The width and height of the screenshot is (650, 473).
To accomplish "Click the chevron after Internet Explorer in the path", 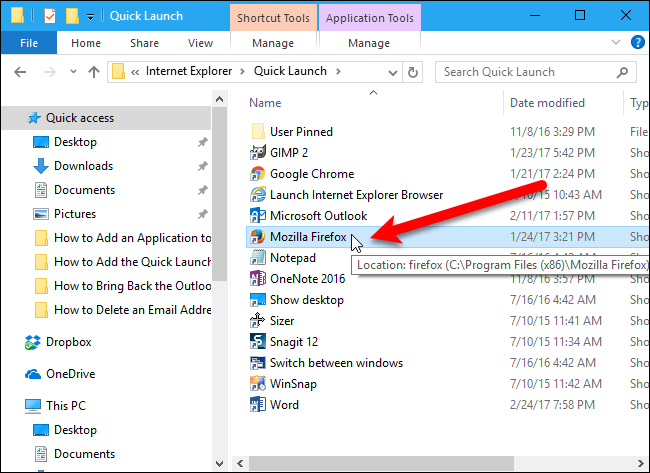I will click(243, 71).
